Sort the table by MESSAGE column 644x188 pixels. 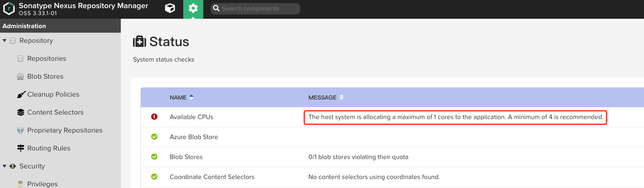pos(322,97)
